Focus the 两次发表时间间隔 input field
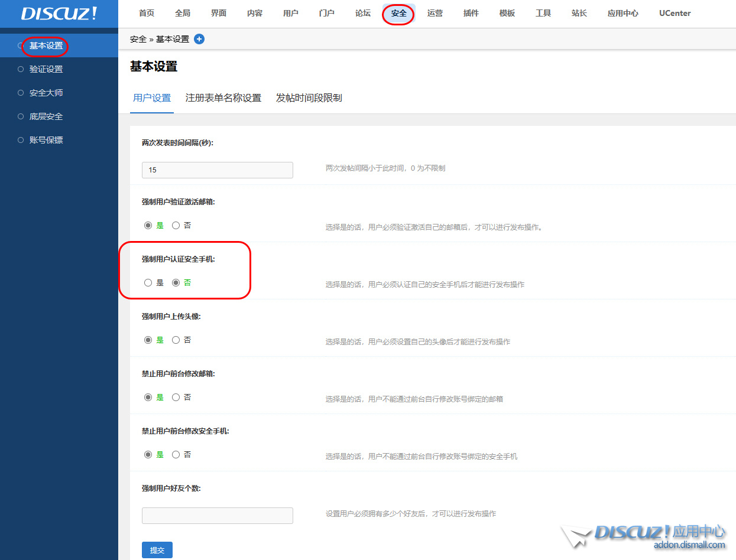736x560 pixels. click(218, 170)
